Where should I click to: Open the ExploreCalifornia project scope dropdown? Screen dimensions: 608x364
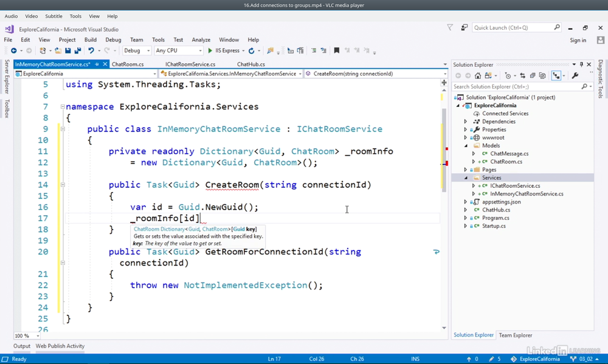[86, 74]
